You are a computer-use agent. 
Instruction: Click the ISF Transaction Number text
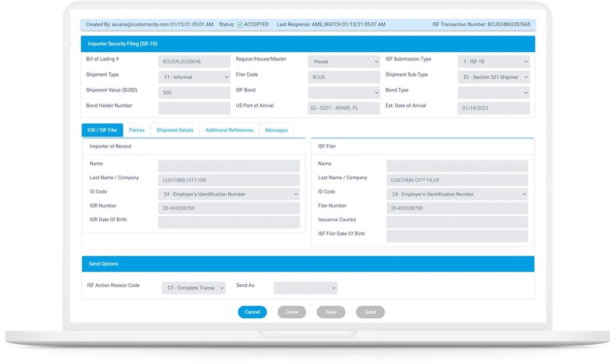[x=481, y=24]
